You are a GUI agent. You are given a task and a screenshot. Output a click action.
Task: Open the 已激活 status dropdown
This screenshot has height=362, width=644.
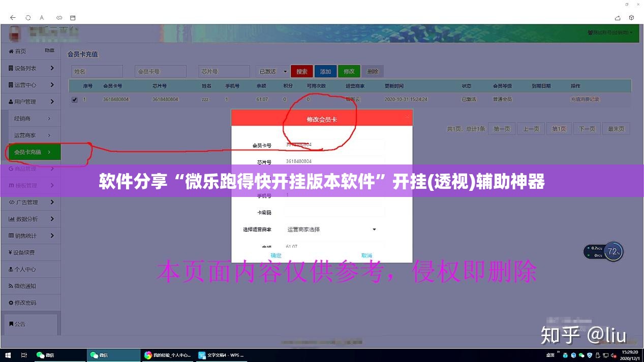coord(272,72)
